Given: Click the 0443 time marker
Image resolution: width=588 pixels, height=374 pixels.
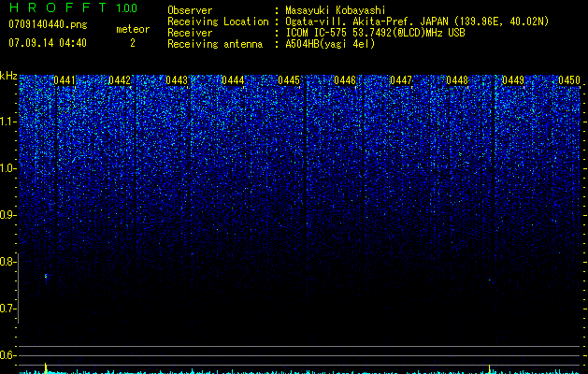Looking at the screenshot, I should point(177,80).
